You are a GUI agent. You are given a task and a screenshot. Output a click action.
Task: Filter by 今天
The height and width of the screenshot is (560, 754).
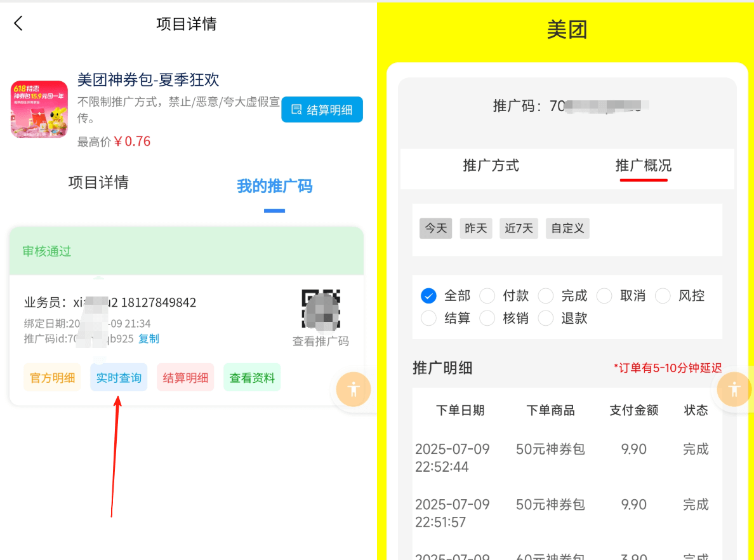435,228
